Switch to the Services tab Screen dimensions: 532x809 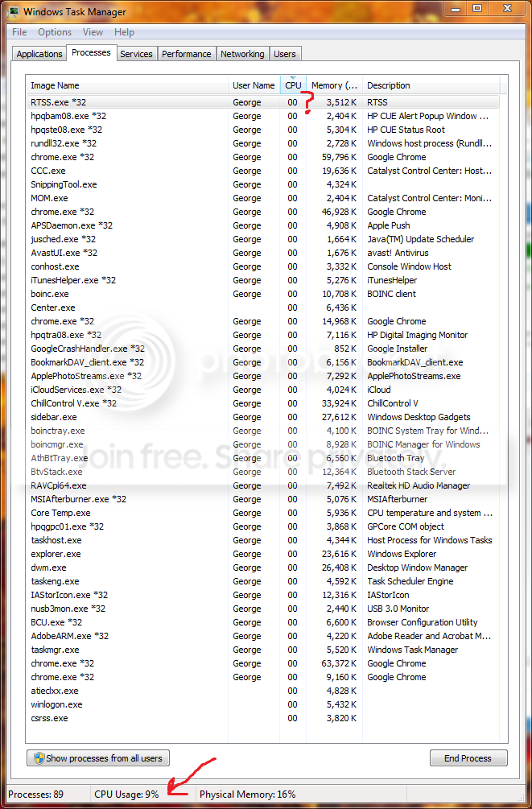pos(136,54)
